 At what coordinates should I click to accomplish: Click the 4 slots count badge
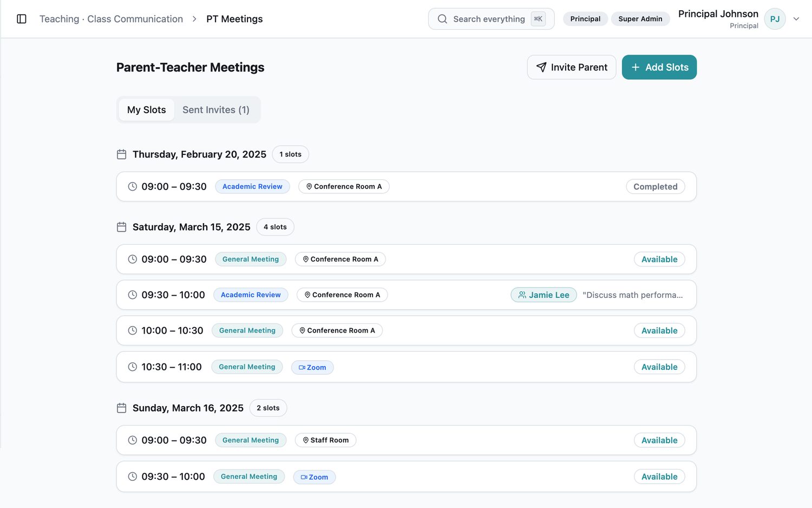275,227
